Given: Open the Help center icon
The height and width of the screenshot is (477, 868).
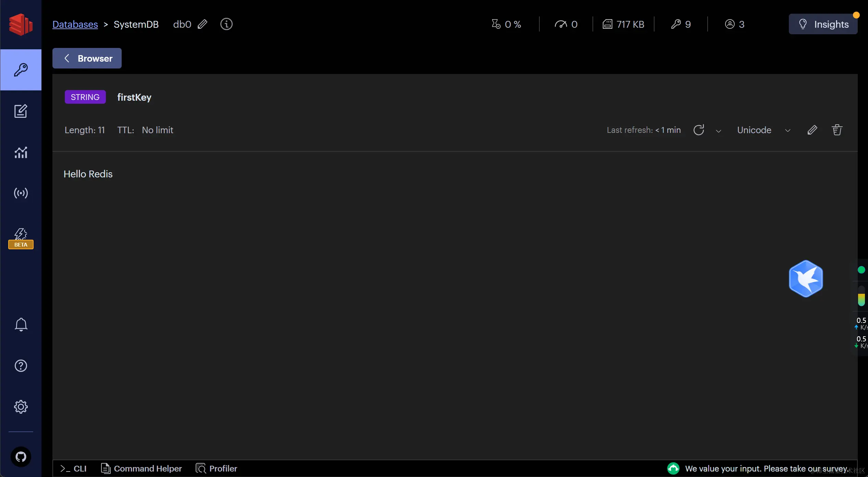Looking at the screenshot, I should tap(21, 366).
